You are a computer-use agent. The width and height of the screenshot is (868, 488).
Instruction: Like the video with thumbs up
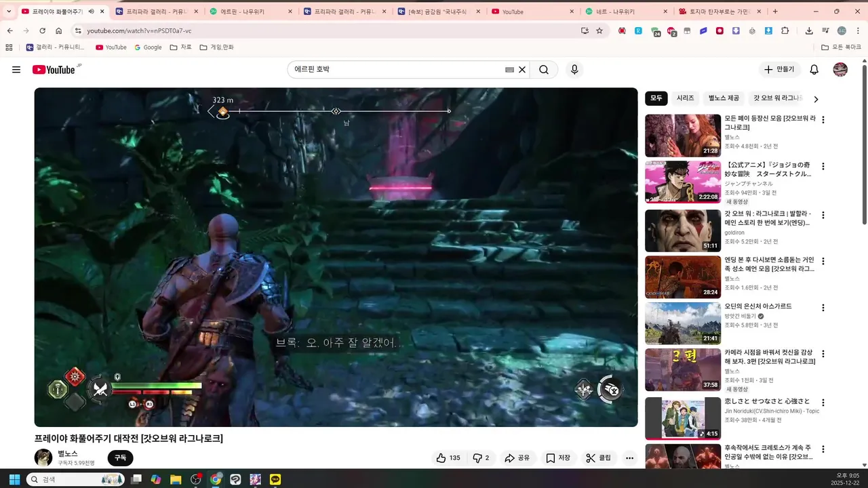pos(448,458)
